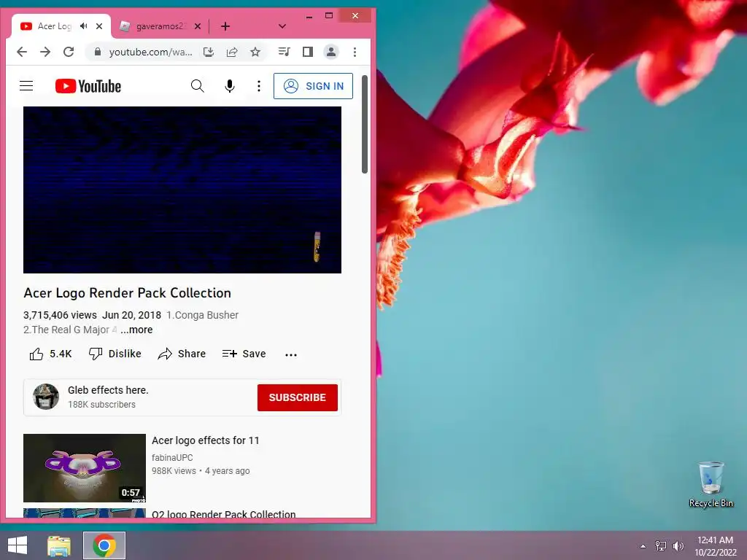Open the Chrome profile avatar
The width and height of the screenshot is (747, 560).
331,52
